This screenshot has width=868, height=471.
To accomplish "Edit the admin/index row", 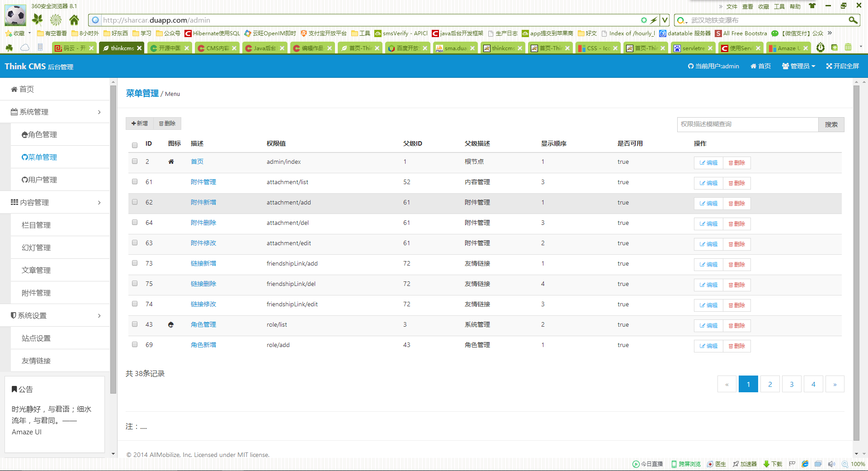I will point(708,163).
